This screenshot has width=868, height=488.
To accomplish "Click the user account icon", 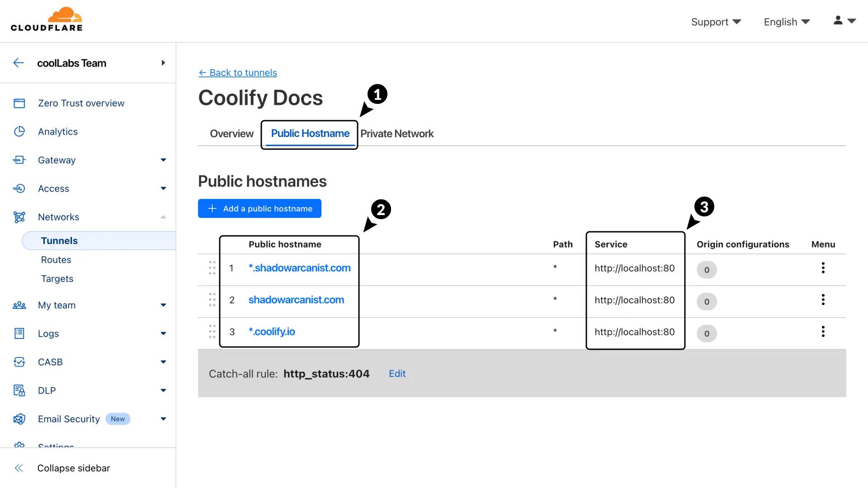I will (838, 21).
